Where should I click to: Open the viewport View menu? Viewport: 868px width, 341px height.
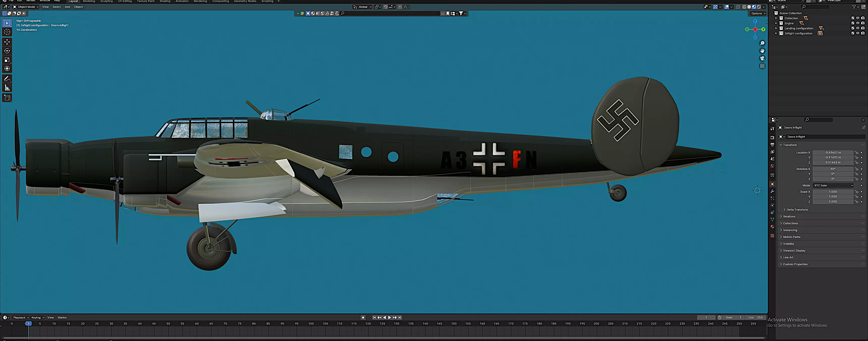pos(45,7)
